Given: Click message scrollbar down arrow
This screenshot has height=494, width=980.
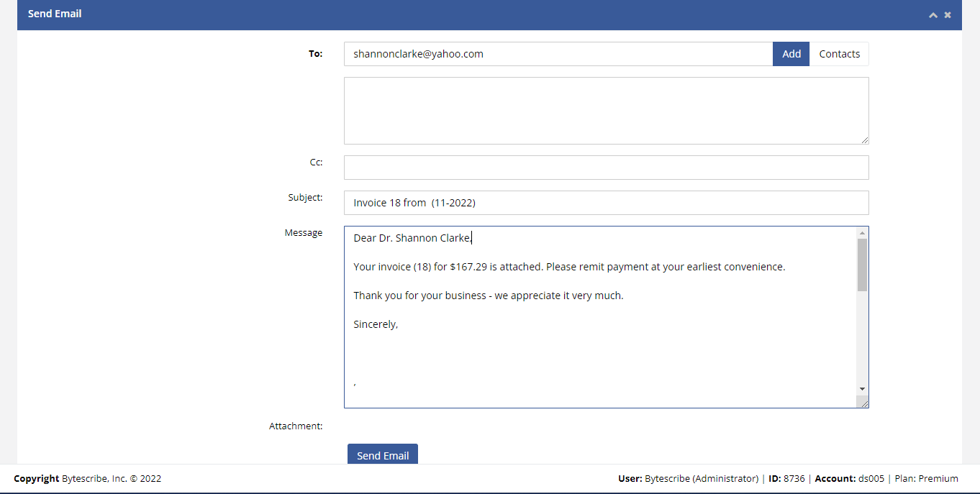Looking at the screenshot, I should click(862, 389).
